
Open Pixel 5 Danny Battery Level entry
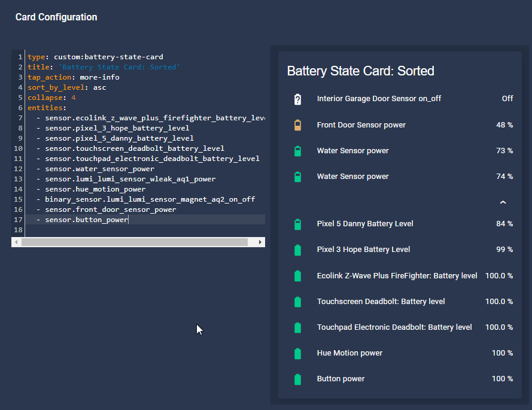(x=400, y=224)
